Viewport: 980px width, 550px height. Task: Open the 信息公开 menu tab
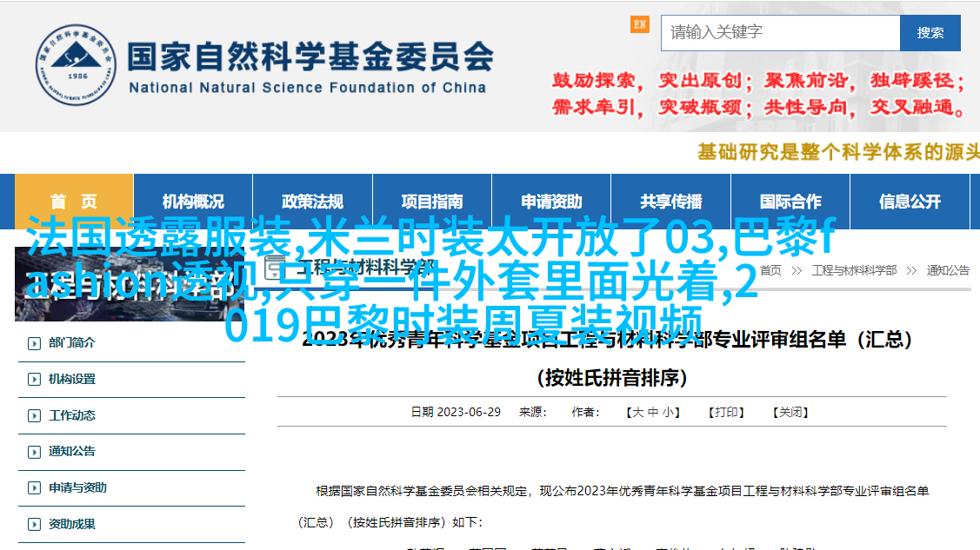pyautogui.click(x=910, y=201)
